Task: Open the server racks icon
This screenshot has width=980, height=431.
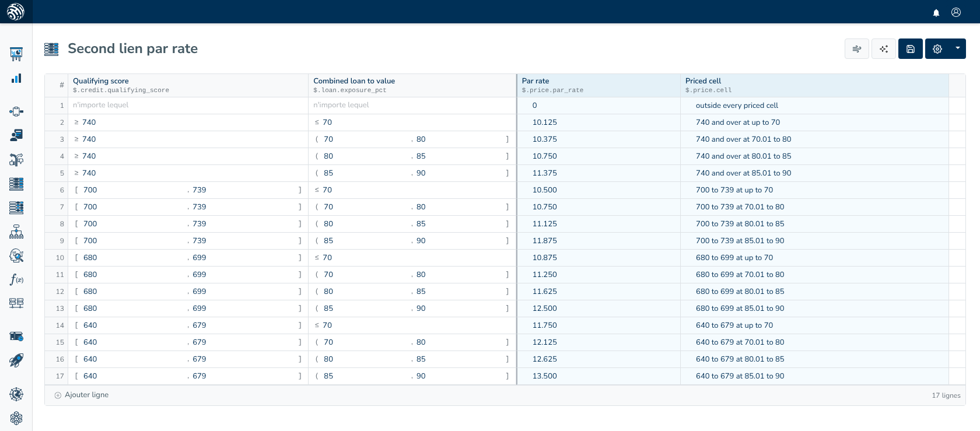Action: 16,303
